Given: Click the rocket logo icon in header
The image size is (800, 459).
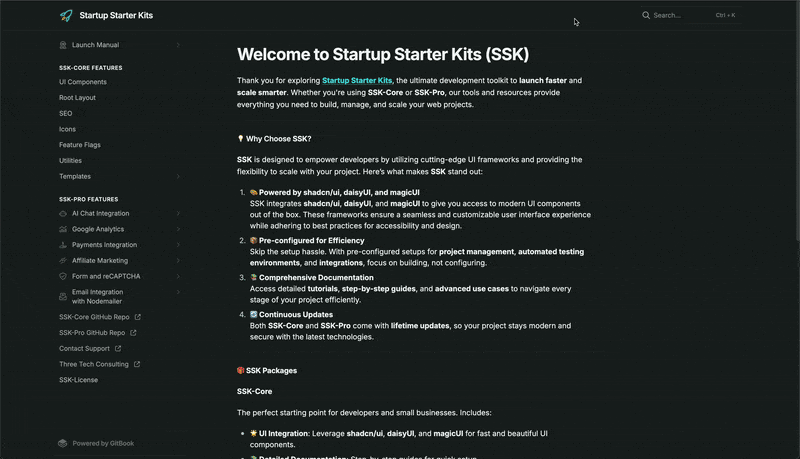Looking at the screenshot, I should pyautogui.click(x=66, y=16).
